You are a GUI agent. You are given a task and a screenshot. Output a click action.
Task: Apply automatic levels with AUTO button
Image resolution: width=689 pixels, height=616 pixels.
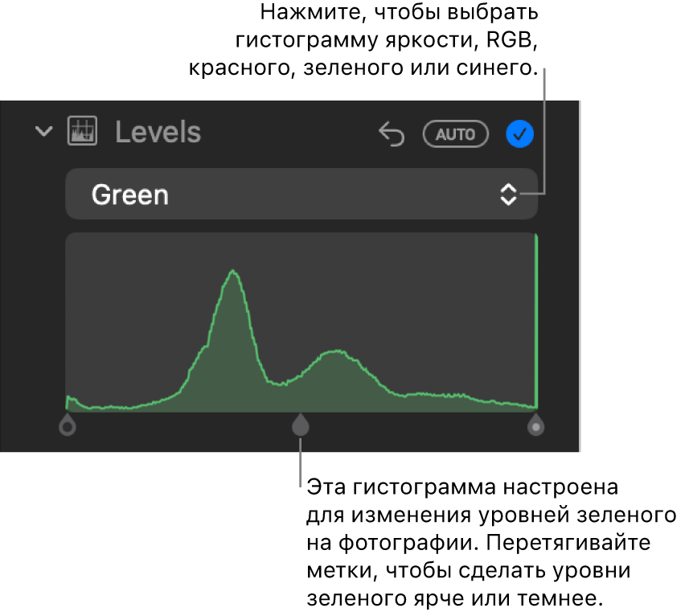pyautogui.click(x=456, y=133)
